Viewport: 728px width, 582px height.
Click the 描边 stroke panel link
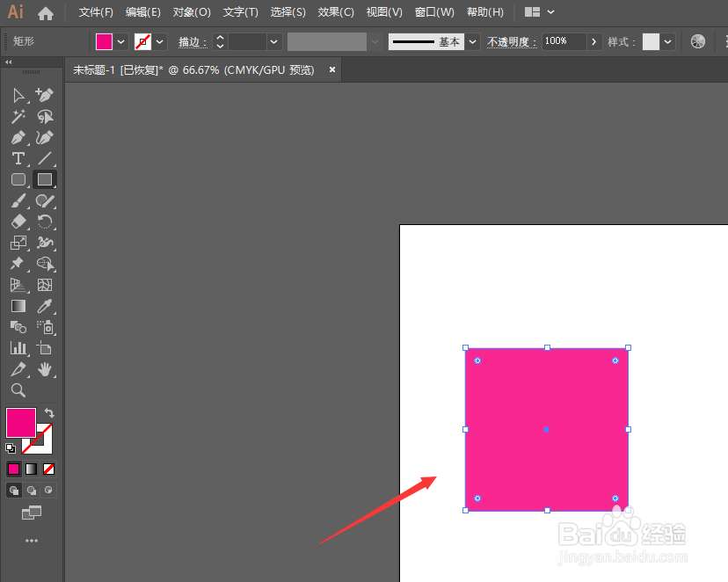[x=193, y=42]
